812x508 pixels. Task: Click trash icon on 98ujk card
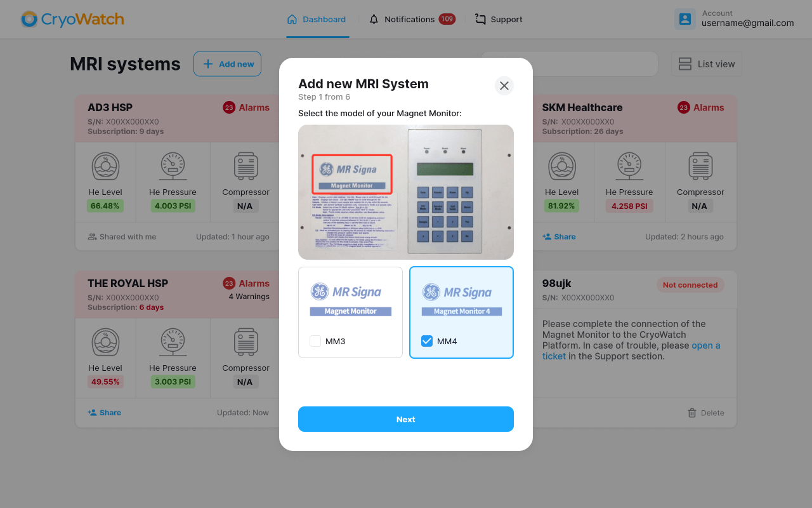[x=692, y=413]
